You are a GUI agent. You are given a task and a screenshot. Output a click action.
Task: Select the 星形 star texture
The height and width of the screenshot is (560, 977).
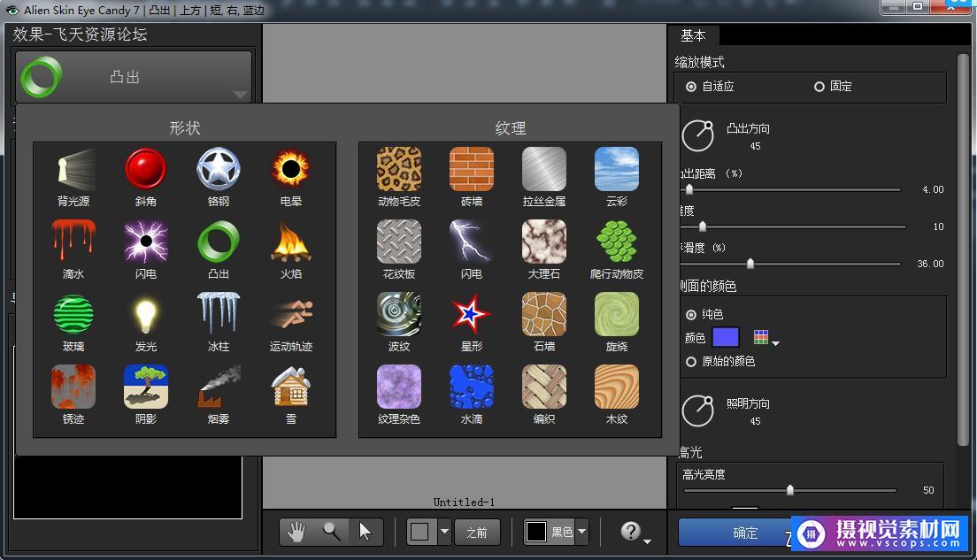(x=472, y=322)
